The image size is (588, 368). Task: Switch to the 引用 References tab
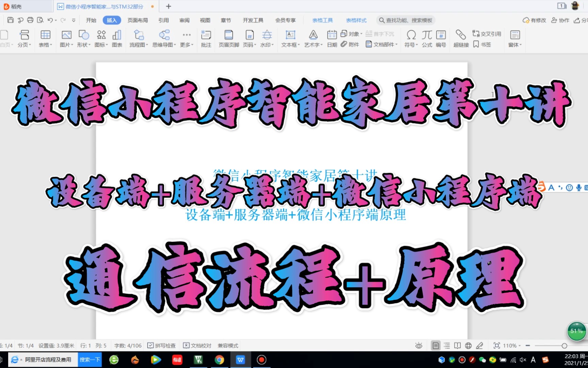coord(164,20)
